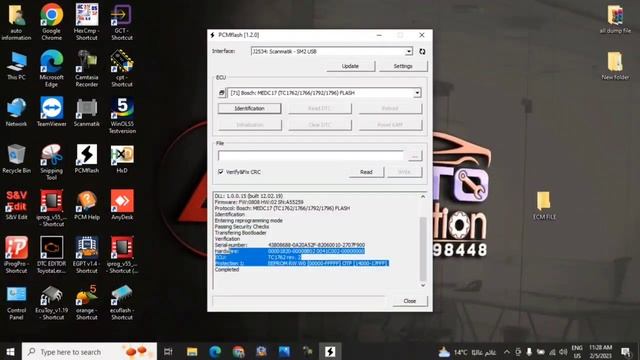This screenshot has height=360, width=640.
Task: Open Task View on the taskbar
Action: pos(168,351)
